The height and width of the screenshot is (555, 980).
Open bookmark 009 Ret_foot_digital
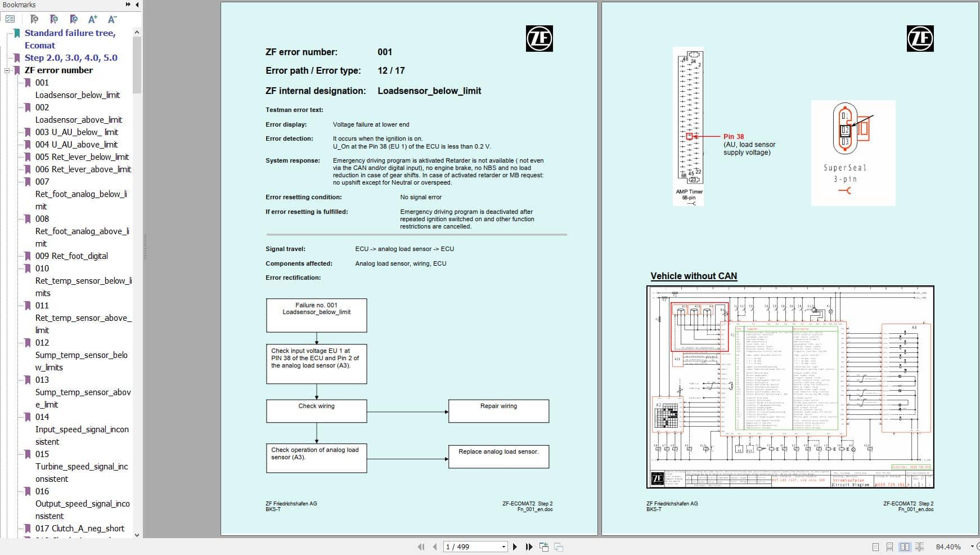(71, 256)
